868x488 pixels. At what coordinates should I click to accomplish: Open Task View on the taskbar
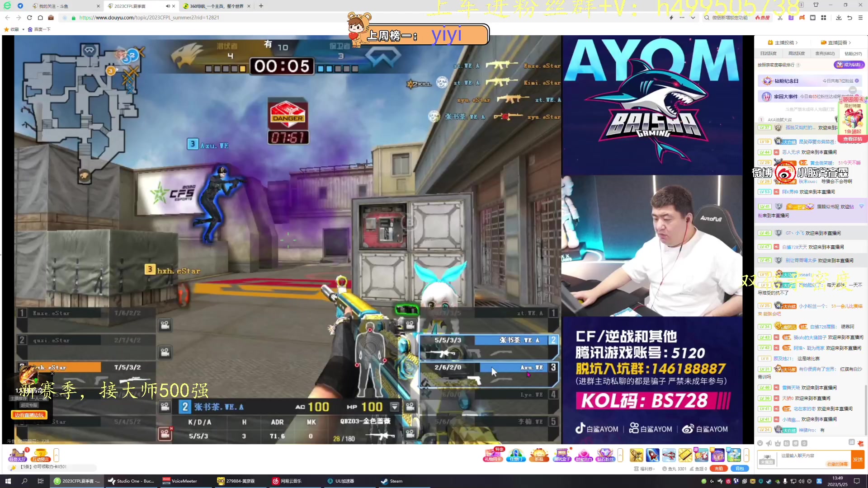pyautogui.click(x=40, y=481)
